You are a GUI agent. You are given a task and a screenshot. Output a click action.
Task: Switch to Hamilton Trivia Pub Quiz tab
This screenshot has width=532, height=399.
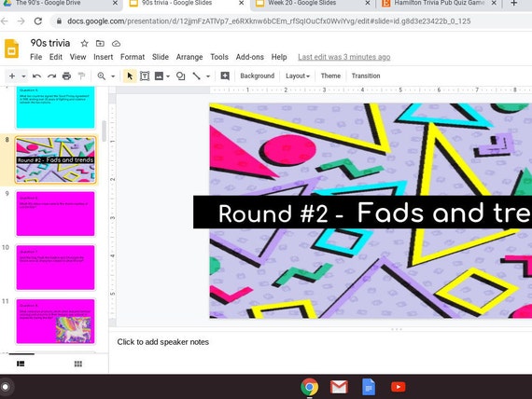point(439,3)
